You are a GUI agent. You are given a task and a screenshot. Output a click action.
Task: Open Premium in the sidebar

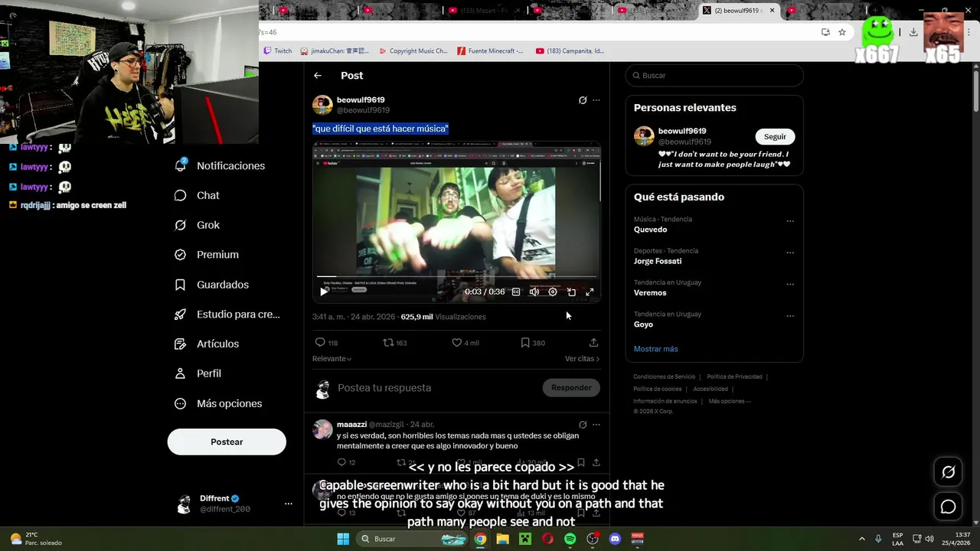[x=207, y=255]
